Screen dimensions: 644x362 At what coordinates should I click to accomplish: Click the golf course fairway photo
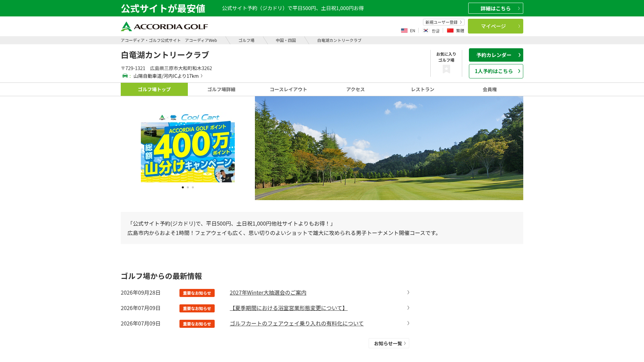tap(389, 148)
